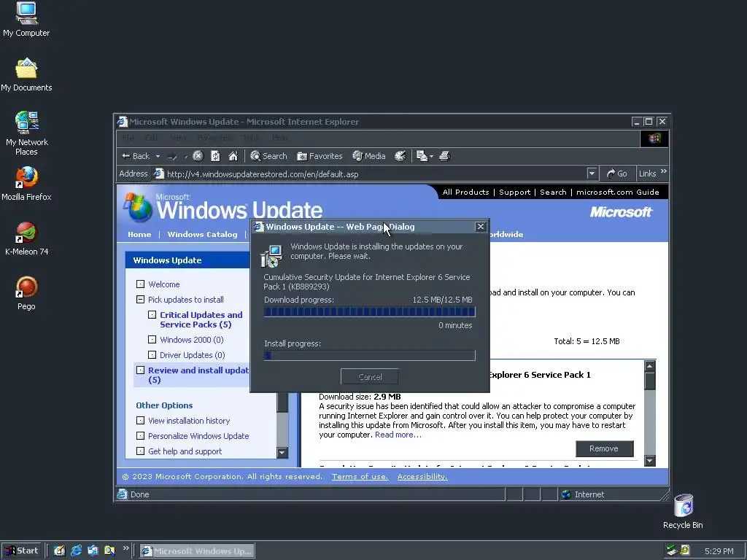Click into the Address URL field
The height and width of the screenshot is (560, 747).
pos(374,174)
